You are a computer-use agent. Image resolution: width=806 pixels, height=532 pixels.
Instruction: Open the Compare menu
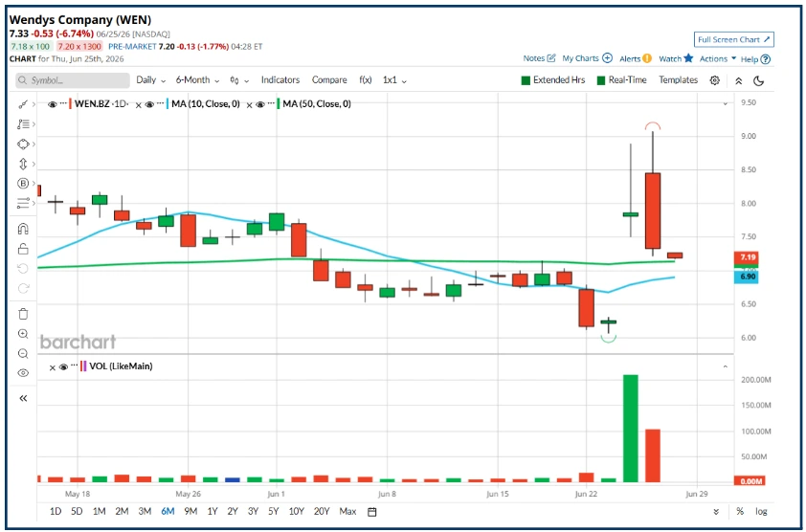[329, 80]
